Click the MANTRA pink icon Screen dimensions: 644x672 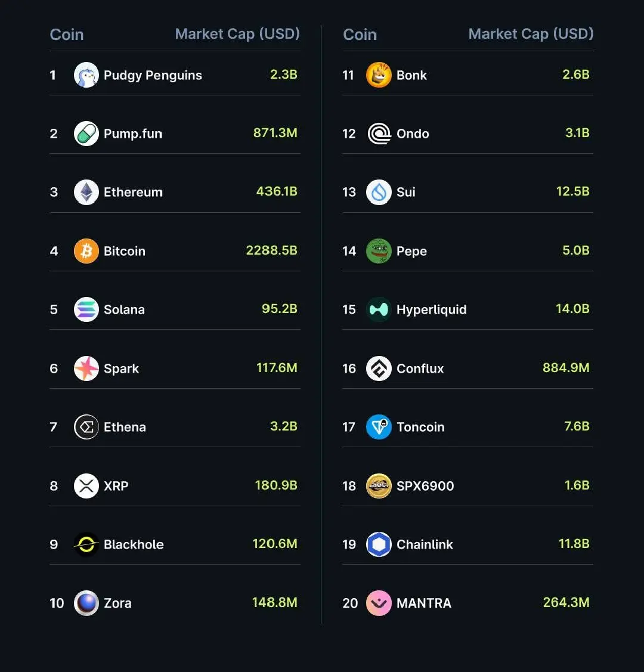pos(379,603)
